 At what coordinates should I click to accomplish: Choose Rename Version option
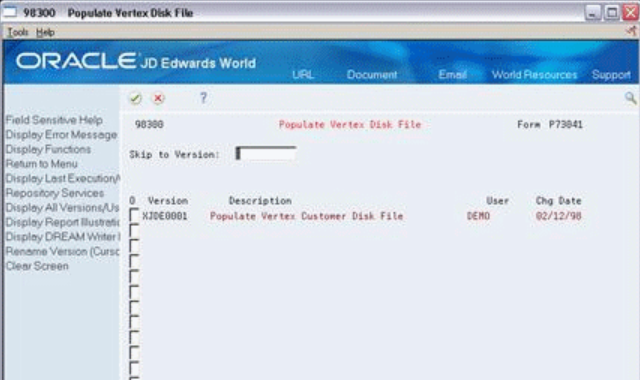(x=62, y=251)
